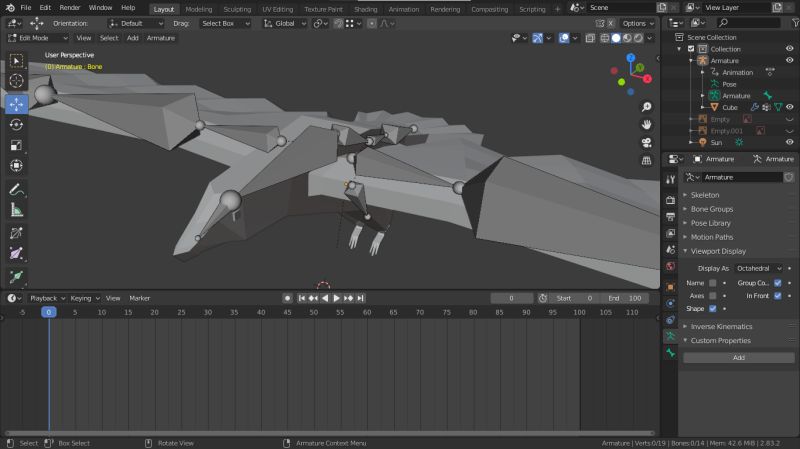Image resolution: width=800 pixels, height=449 pixels.
Task: Click the Zoom viewport icon
Action: pyautogui.click(x=646, y=107)
